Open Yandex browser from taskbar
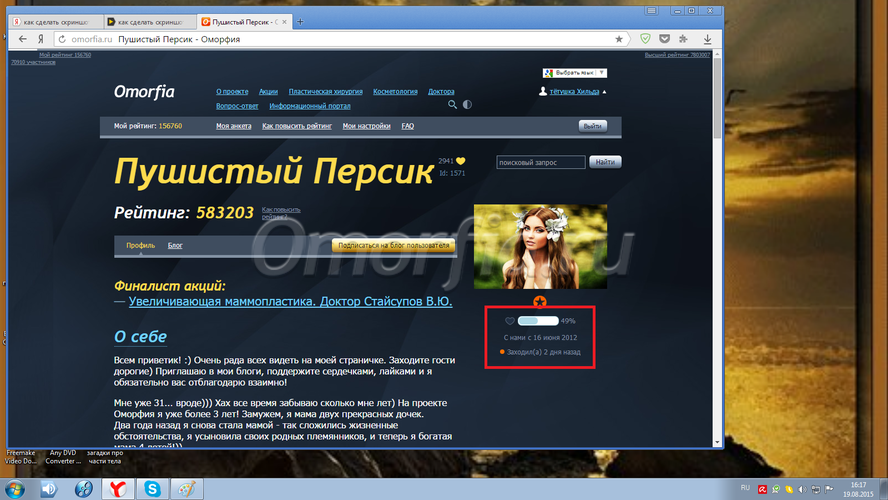This screenshot has height=500, width=888. tap(118, 488)
